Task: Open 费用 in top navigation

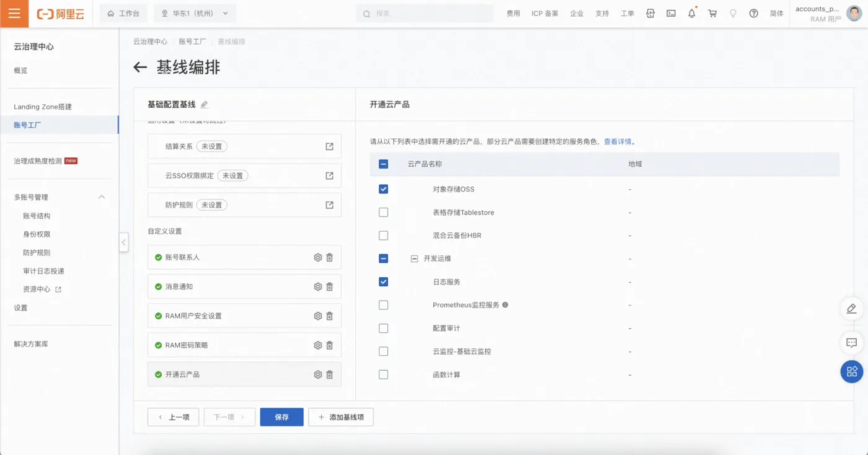Action: point(513,13)
